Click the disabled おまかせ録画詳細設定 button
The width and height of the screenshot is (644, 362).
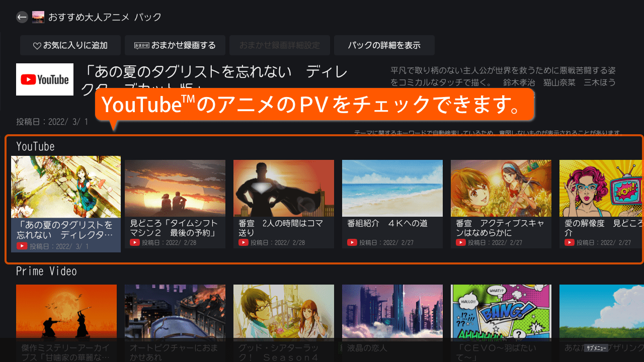280,45
